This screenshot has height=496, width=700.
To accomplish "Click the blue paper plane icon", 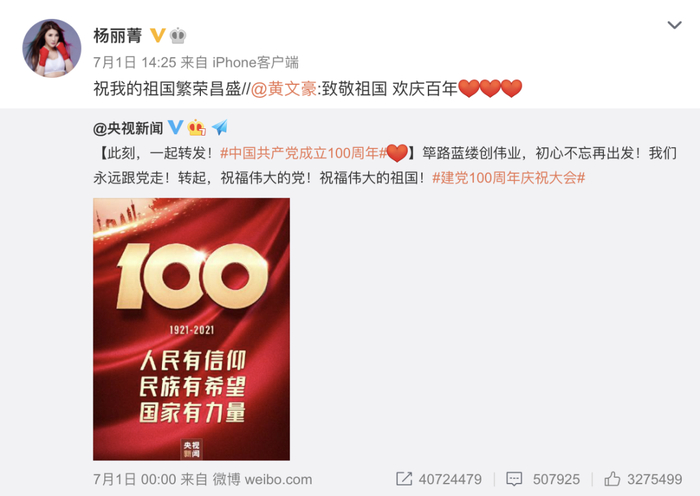I will (x=220, y=128).
